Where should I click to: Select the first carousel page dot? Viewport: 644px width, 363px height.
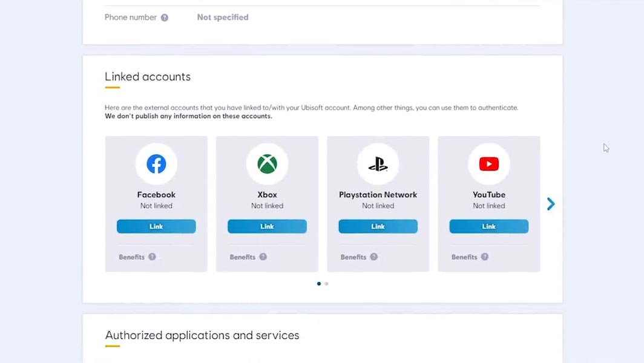tap(319, 284)
